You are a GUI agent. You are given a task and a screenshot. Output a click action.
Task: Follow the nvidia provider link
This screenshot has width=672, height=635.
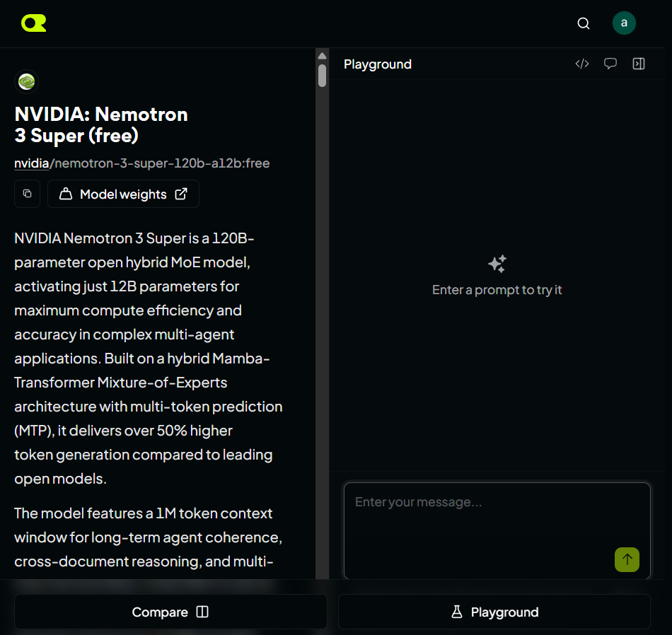pos(31,163)
